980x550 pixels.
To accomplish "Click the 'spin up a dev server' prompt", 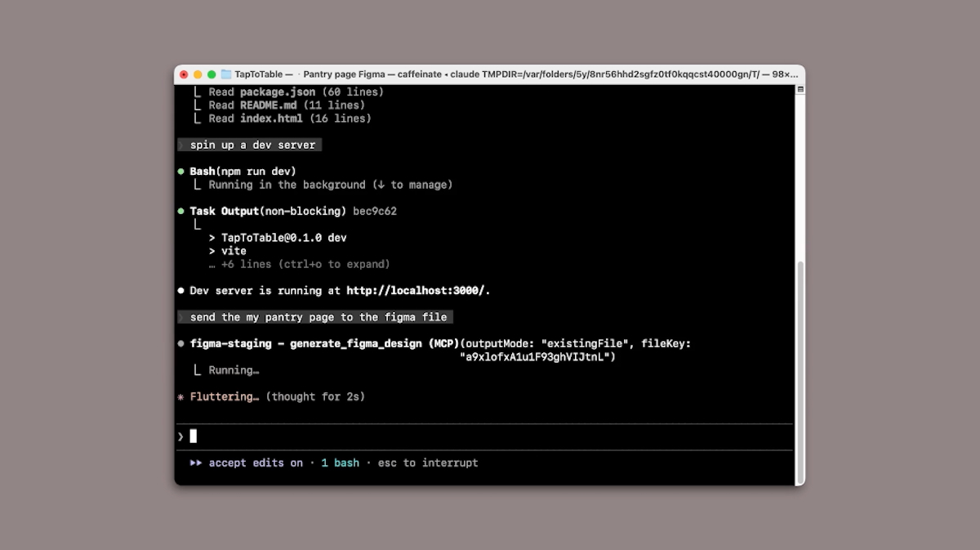I will 252,145.
